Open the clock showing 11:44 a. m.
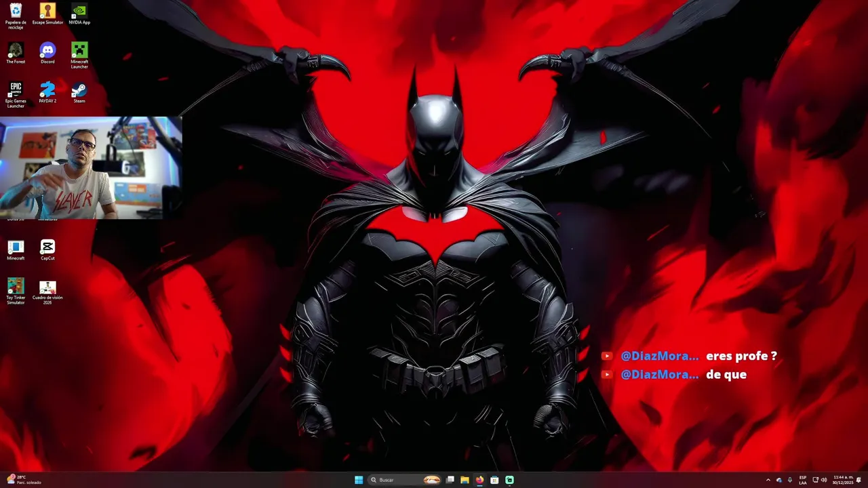 pyautogui.click(x=844, y=480)
